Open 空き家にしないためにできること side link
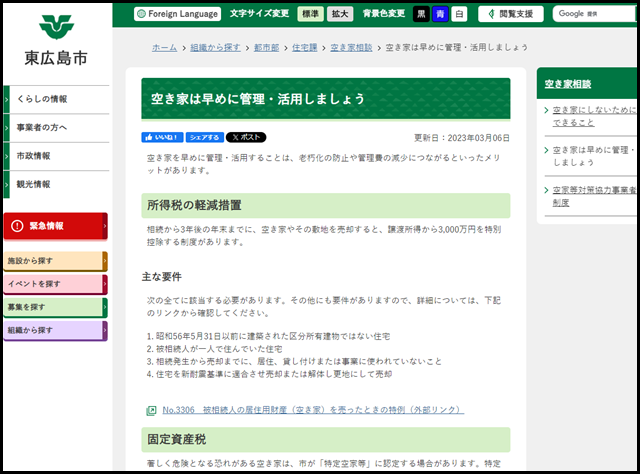The image size is (640, 474). pos(594,116)
